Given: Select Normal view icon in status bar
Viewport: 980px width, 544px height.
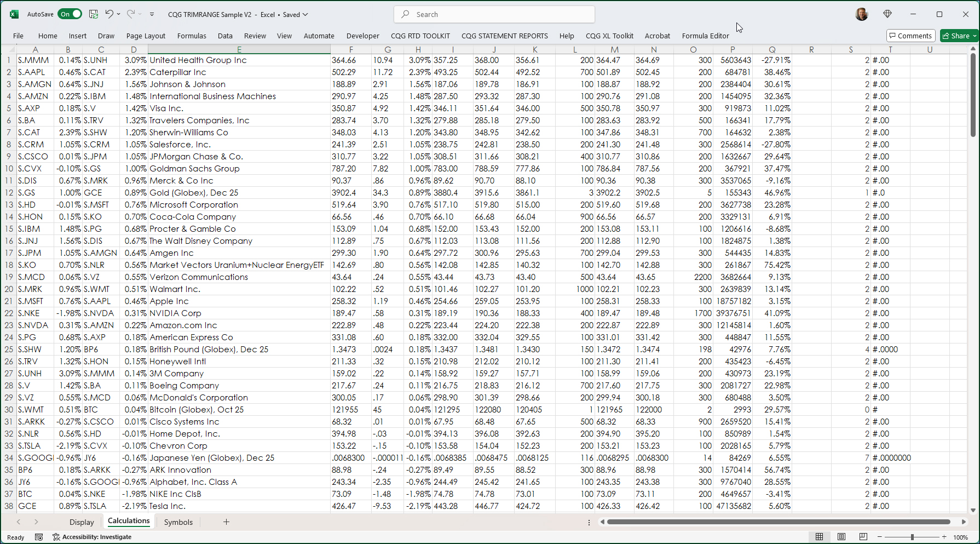Looking at the screenshot, I should (820, 537).
